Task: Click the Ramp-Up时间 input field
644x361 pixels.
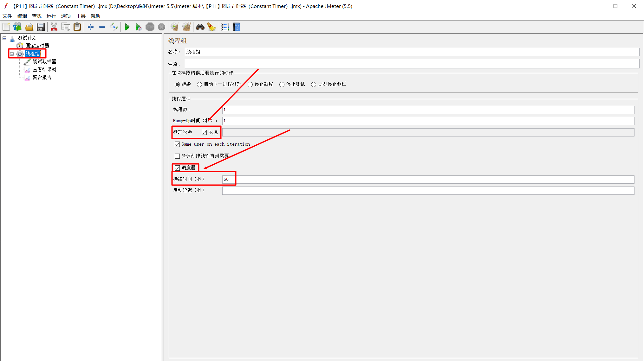Action: [428, 121]
